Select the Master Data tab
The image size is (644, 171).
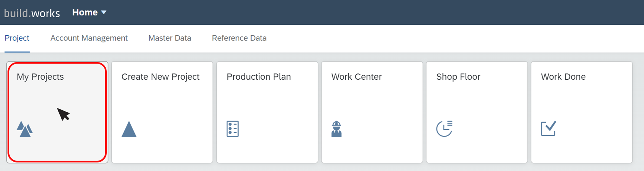tap(169, 38)
